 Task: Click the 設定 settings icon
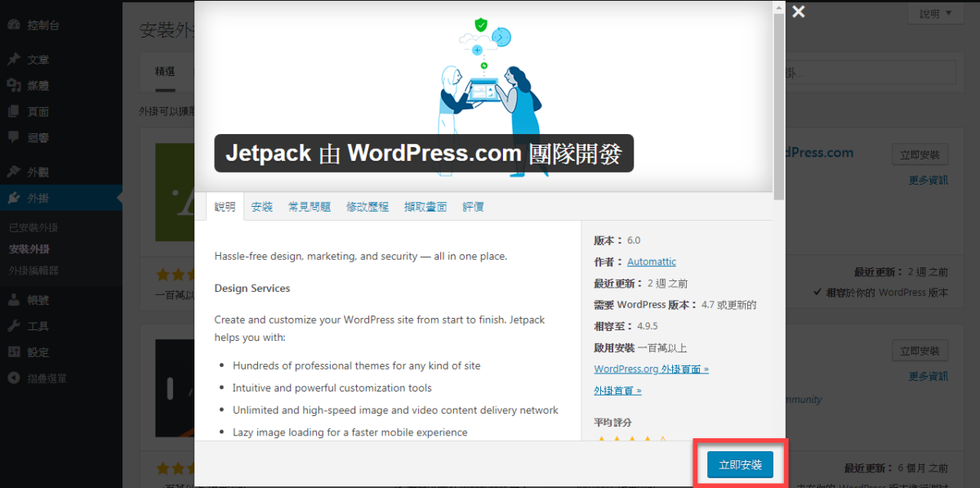click(14, 352)
